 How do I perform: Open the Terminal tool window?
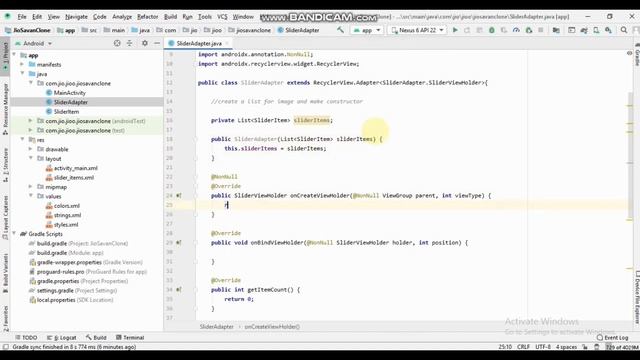[130, 338]
